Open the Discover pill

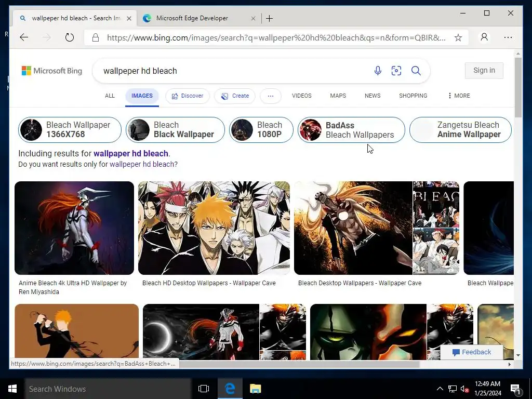tap(187, 96)
